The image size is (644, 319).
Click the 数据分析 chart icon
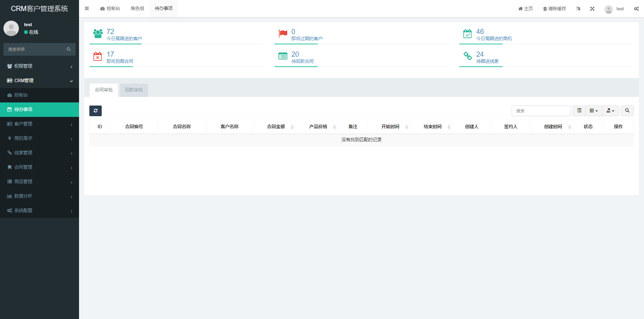tap(10, 196)
